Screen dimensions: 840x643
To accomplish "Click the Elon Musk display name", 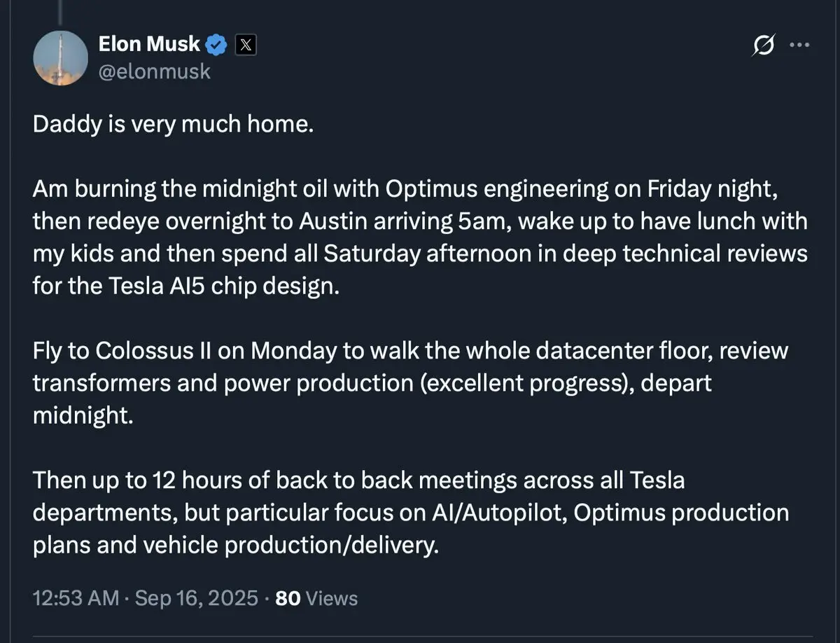I will (150, 46).
